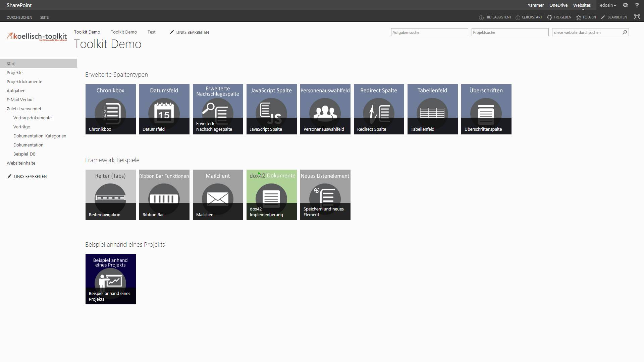Click the second Toolkit Demo navigation link

click(124, 32)
